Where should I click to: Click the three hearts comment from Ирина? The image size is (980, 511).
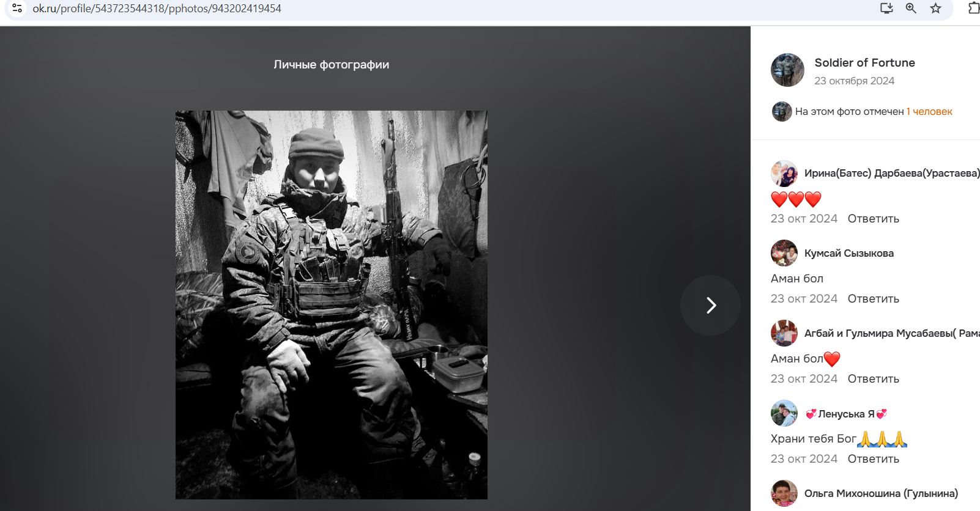pos(796,199)
